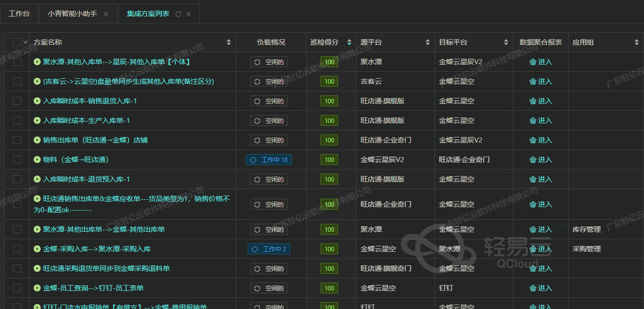Screen dimensions: 644x309
Task: Tick checkbox for 金蝶-采购入库-->聚水潭-采购入库
Action: (x=17, y=249)
